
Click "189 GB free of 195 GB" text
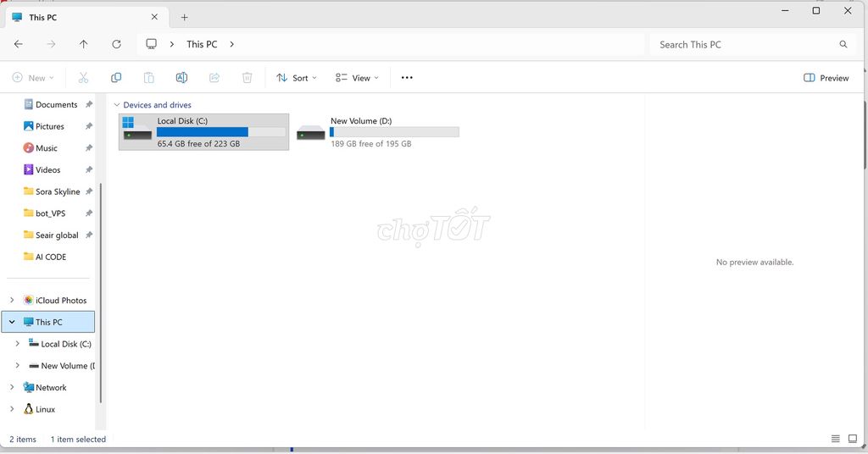371,144
